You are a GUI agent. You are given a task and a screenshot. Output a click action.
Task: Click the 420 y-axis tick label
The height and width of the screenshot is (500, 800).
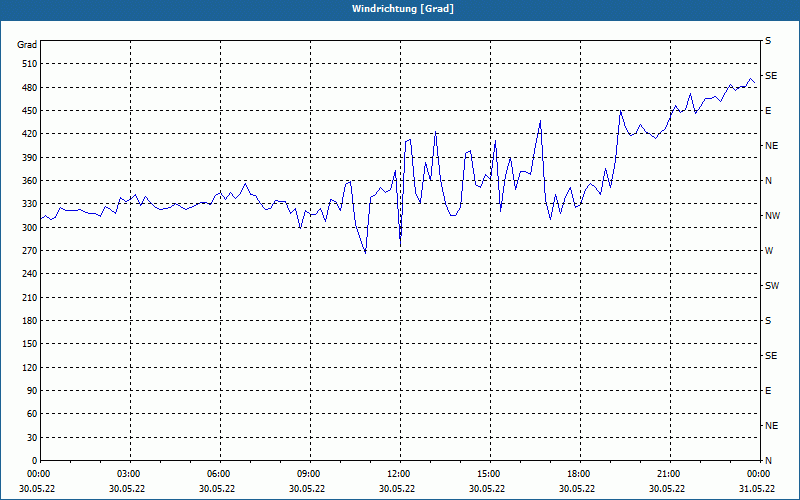30,134
